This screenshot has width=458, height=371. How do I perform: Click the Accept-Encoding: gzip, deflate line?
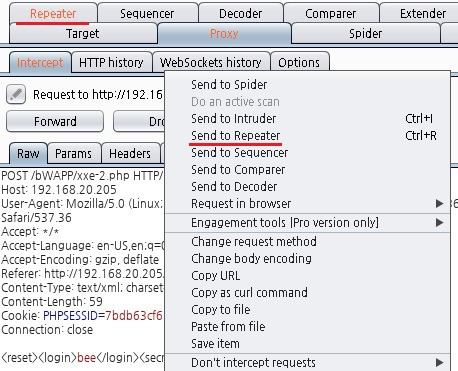coord(80,260)
